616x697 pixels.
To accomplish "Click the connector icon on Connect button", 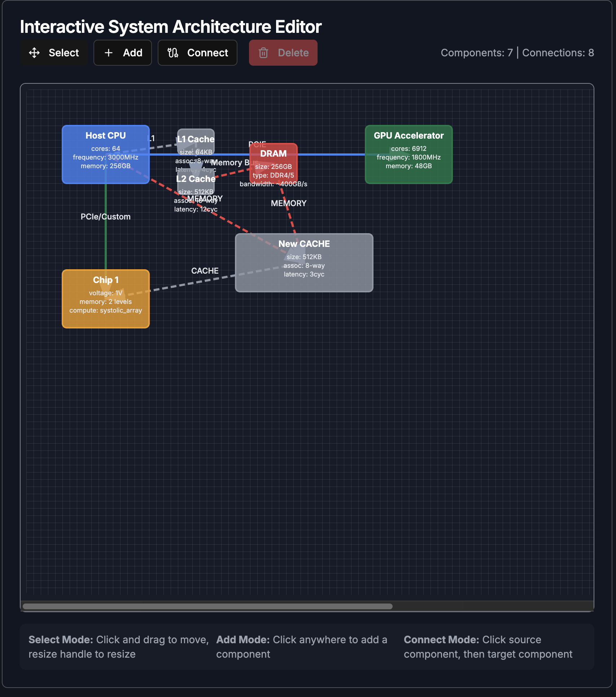I will point(173,53).
